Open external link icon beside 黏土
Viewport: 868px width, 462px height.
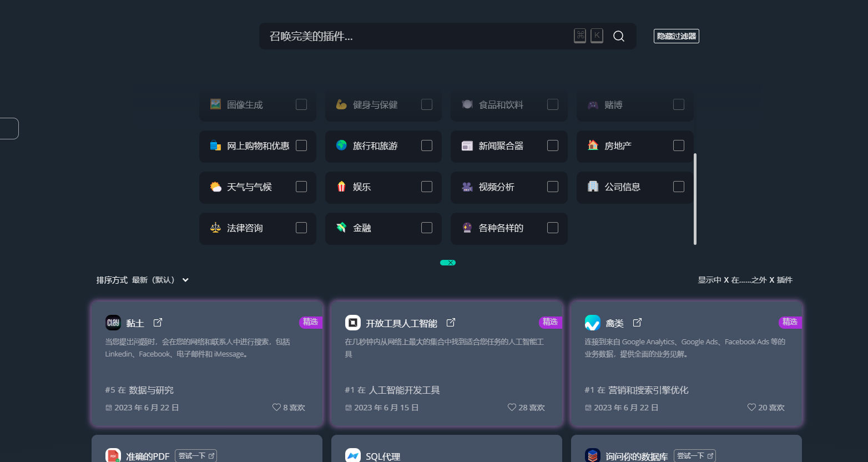pyautogui.click(x=158, y=323)
